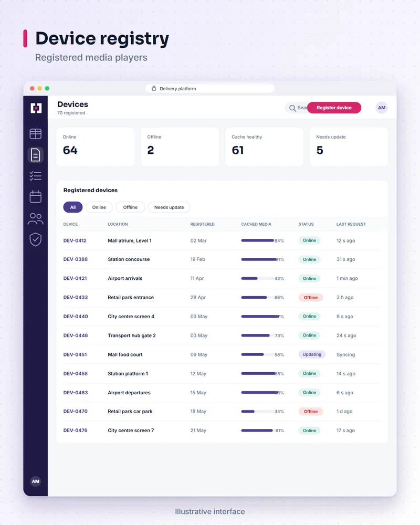420x525 pixels.
Task: Click the Online badge for DEV-0412
Action: (x=309, y=240)
